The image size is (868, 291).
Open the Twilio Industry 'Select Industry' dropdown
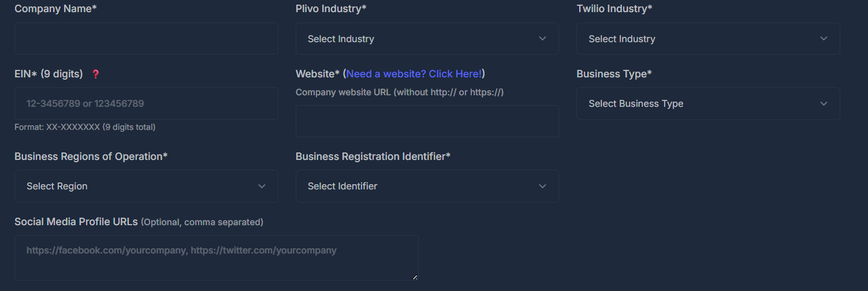tap(708, 39)
